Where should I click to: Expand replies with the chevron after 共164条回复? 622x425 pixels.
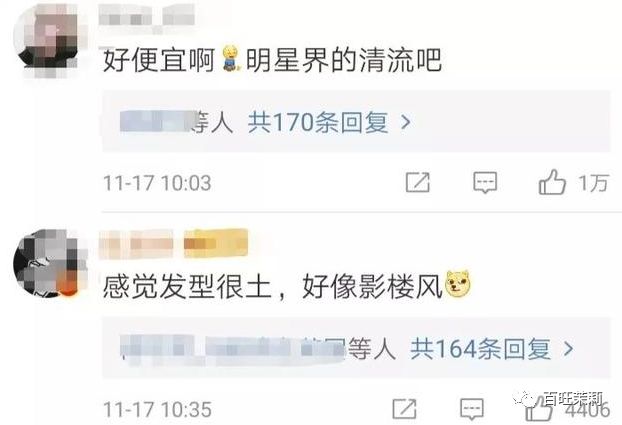pos(568,349)
